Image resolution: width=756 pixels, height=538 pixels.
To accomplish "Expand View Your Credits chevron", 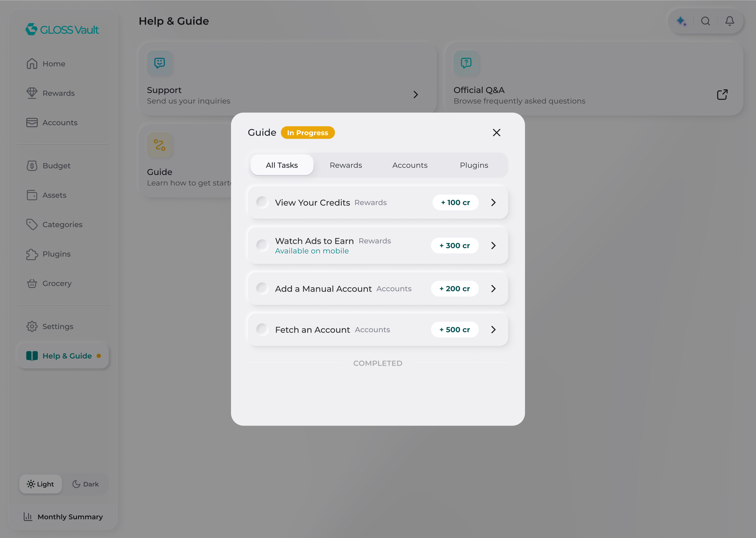I will [493, 203].
